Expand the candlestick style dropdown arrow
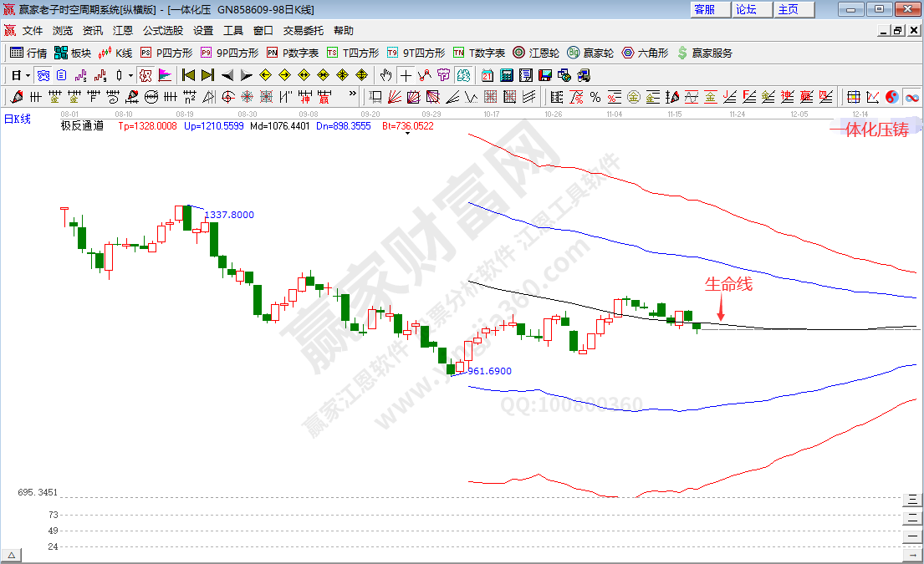The height and width of the screenshot is (564, 924). (130, 75)
